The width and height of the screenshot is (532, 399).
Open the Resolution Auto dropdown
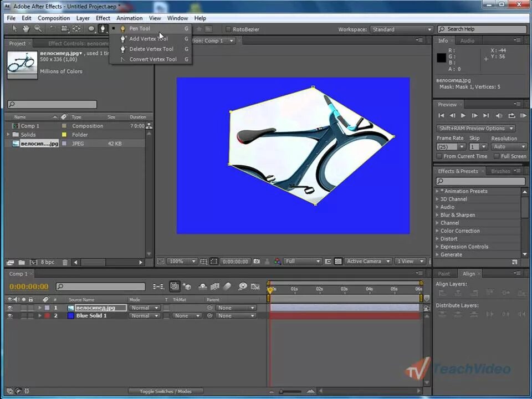(509, 146)
